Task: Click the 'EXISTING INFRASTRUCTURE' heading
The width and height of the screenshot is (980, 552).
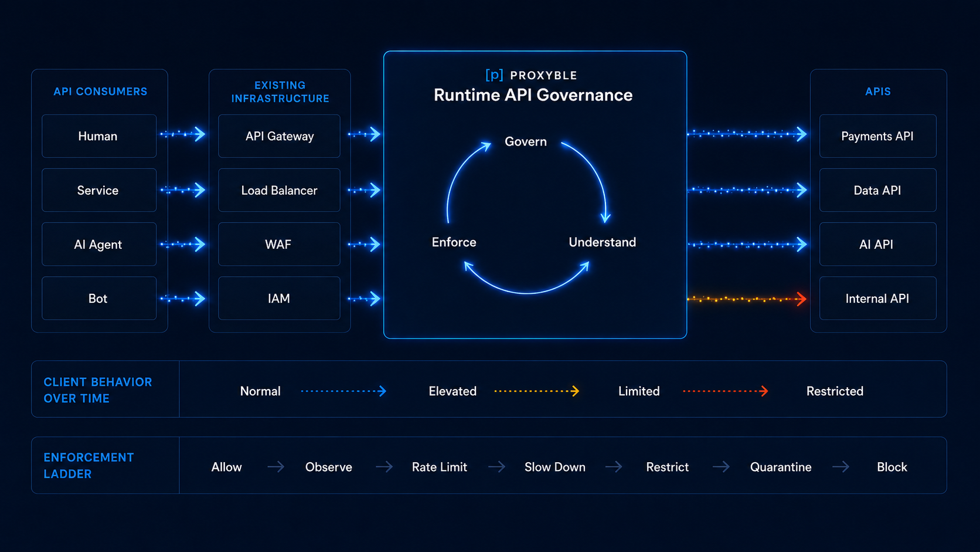Action: point(280,92)
